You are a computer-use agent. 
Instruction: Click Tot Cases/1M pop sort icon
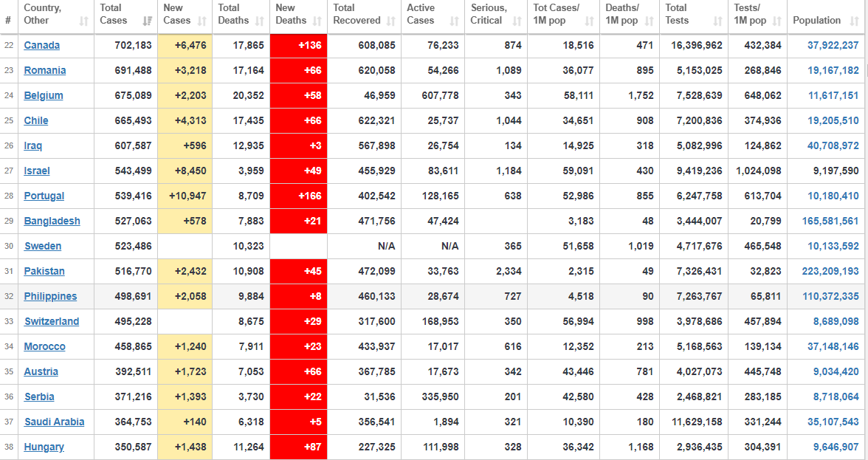[x=590, y=21]
